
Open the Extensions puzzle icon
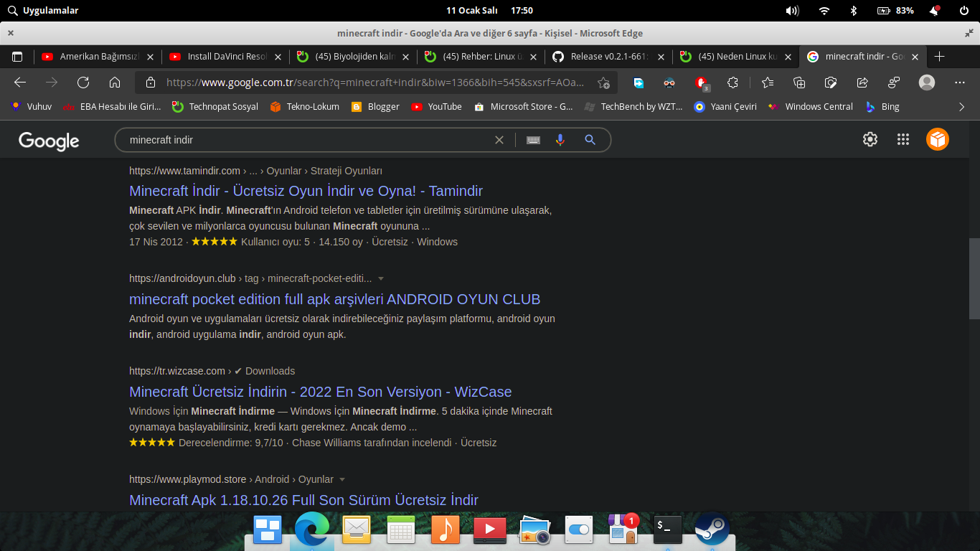(732, 83)
